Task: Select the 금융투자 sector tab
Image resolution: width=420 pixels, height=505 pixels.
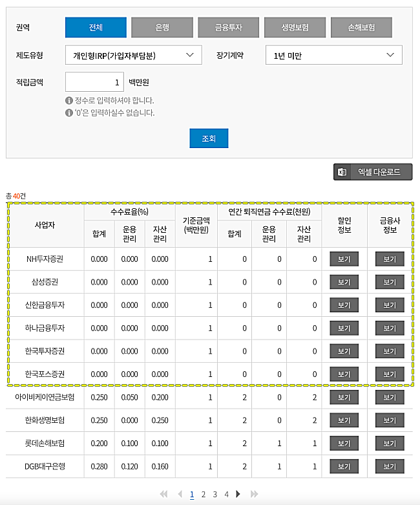Action: [229, 28]
